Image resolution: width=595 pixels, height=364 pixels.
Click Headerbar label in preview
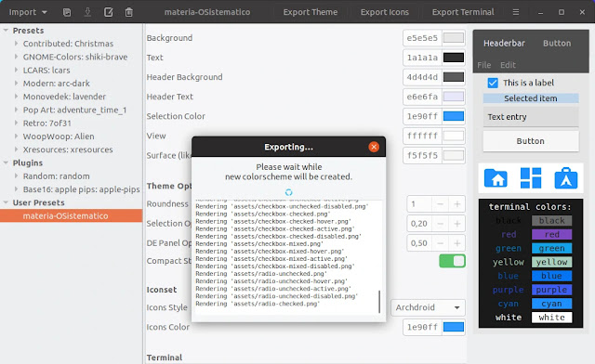(x=504, y=44)
